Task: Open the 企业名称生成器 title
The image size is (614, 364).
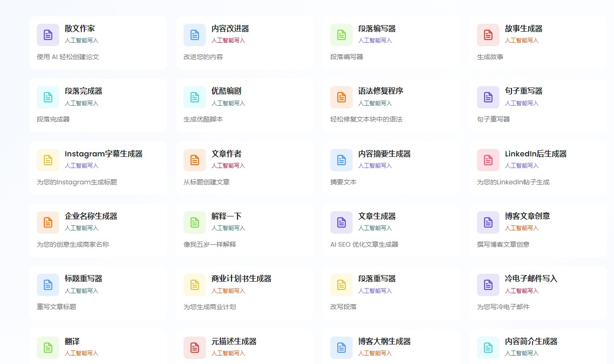Action: click(x=91, y=216)
